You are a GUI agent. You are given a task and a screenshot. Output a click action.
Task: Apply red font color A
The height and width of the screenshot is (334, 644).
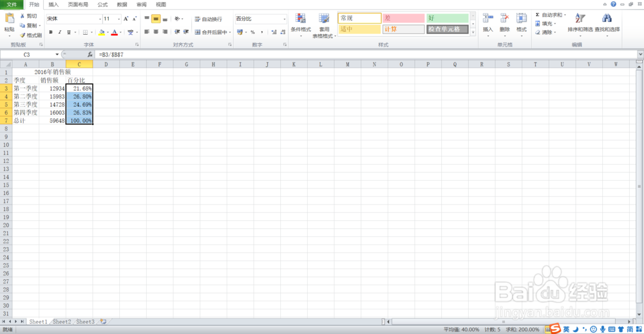click(x=115, y=32)
